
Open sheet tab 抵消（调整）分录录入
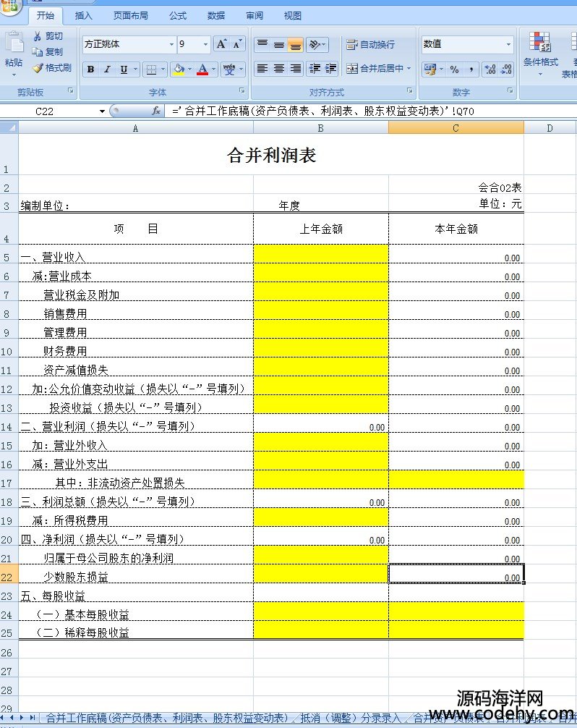350,718
